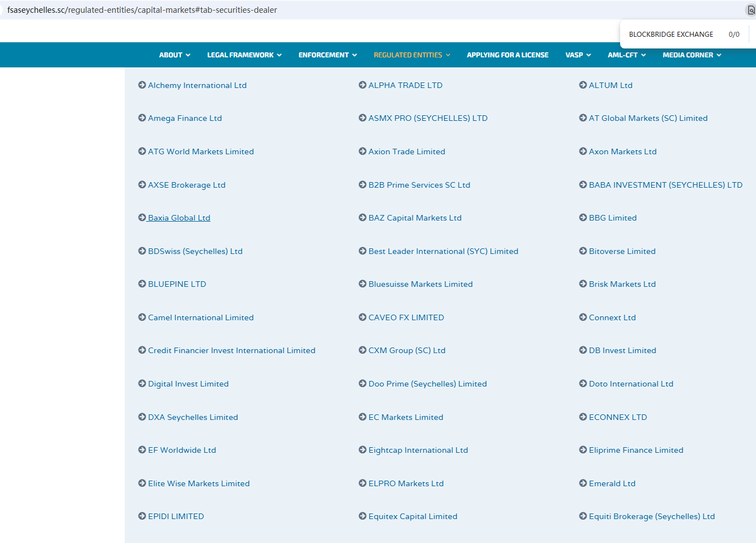This screenshot has height=543, width=756.
Task: Click the arrow icon beside Brisk Markets Ltd
Action: pos(583,284)
